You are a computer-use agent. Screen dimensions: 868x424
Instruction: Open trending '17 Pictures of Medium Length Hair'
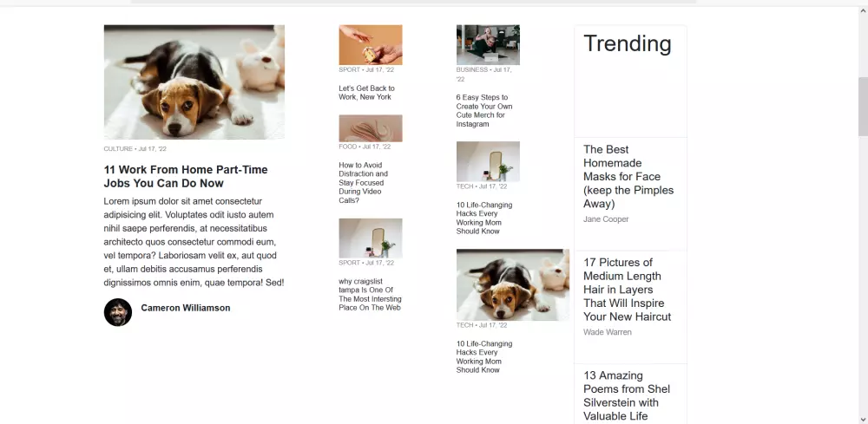point(628,289)
